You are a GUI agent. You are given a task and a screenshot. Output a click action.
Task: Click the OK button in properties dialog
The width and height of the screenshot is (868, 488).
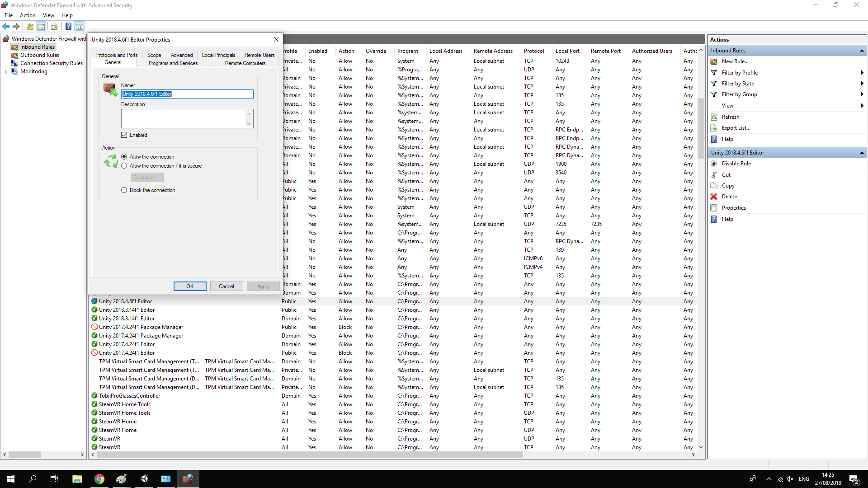[190, 286]
